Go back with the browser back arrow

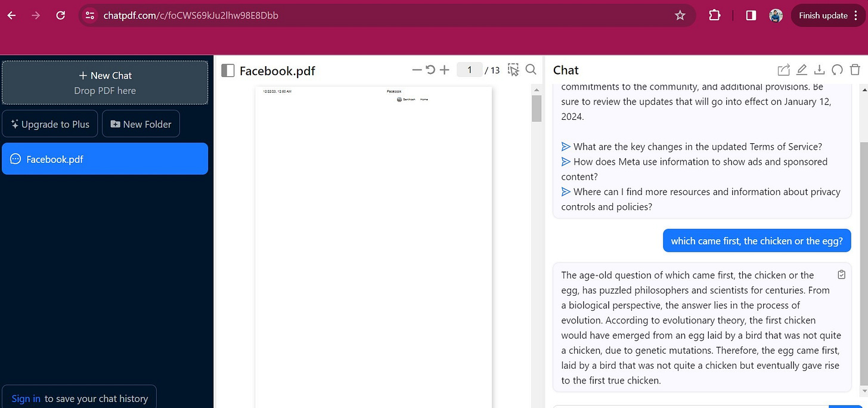click(x=12, y=16)
